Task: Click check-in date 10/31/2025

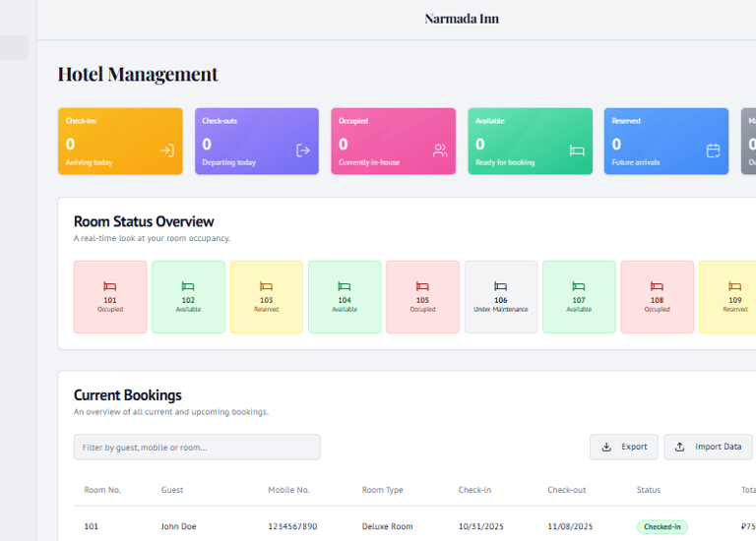Action: (480, 526)
